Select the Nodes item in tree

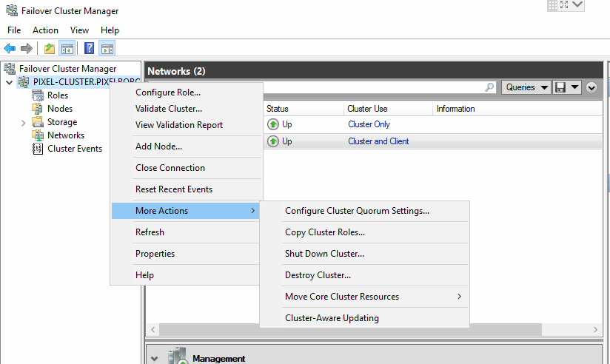coord(59,109)
